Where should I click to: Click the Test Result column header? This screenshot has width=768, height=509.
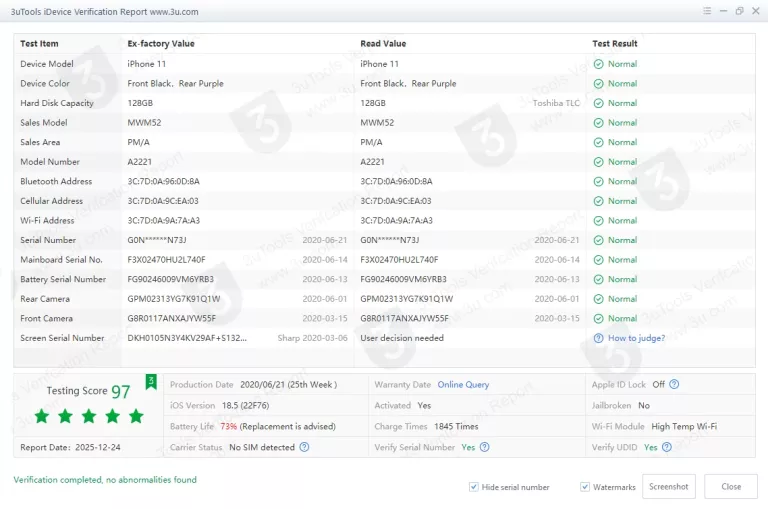[614, 44]
